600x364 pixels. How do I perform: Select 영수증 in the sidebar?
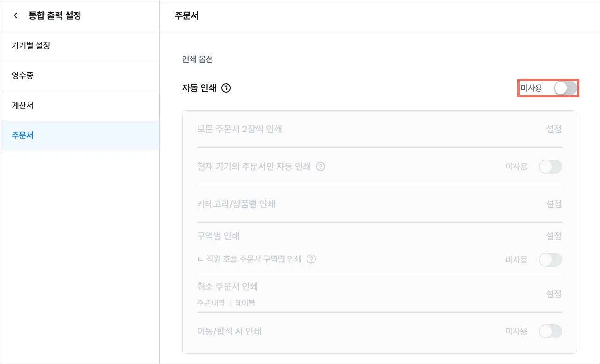(80, 75)
